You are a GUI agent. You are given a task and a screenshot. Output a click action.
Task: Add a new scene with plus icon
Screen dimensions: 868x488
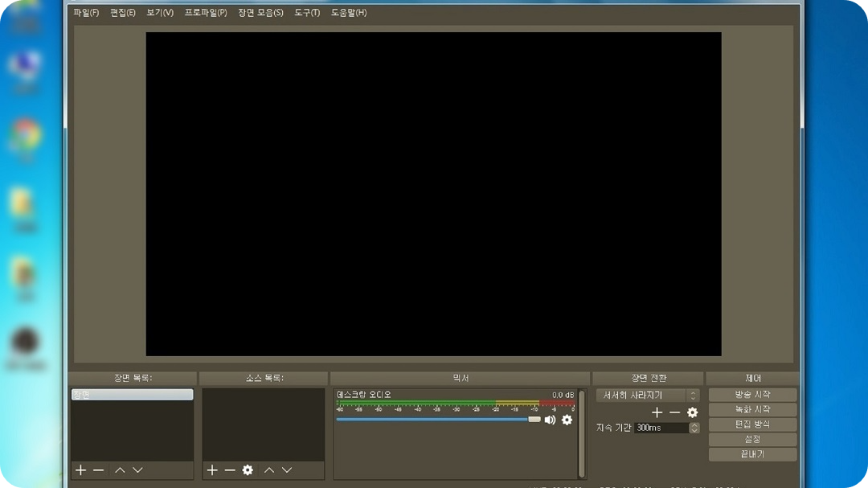click(81, 470)
